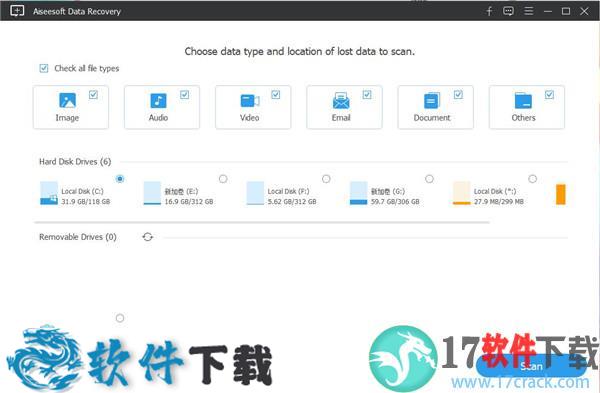The width and height of the screenshot is (600, 393).
Task: Uncheck the Others checkbox
Action: coord(549,95)
